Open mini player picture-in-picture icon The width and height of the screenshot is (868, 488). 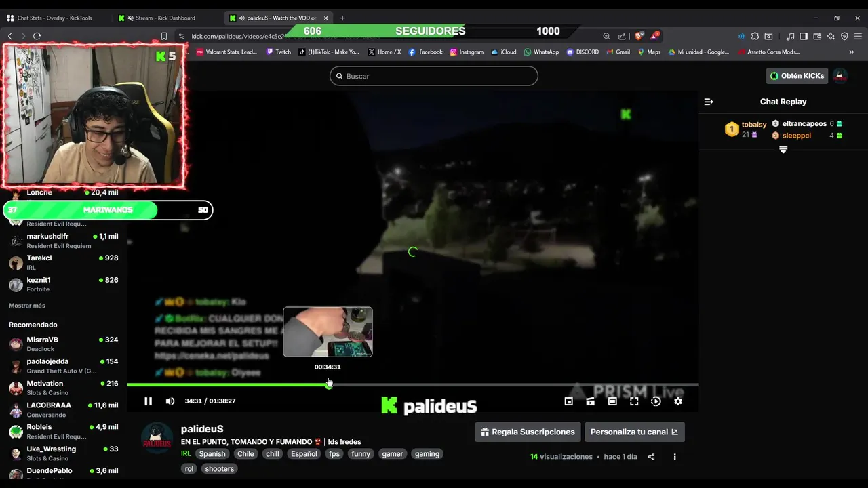569,401
